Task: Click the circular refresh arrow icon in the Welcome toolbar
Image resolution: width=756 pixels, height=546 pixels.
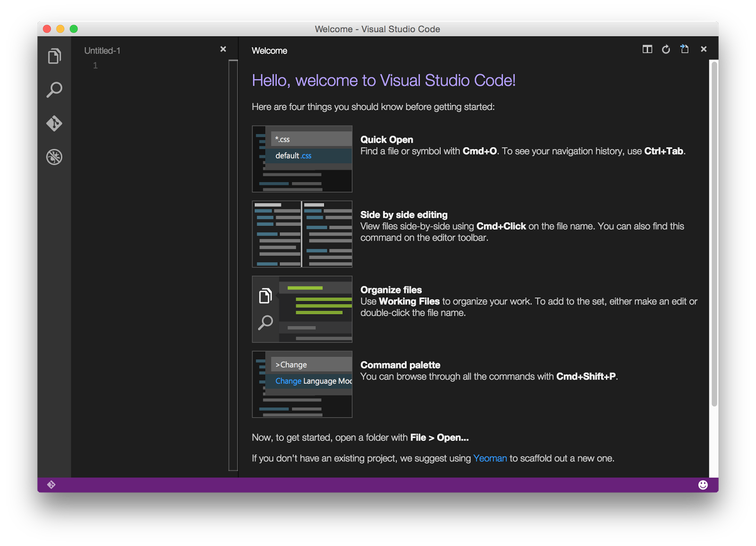Action: 666,49
